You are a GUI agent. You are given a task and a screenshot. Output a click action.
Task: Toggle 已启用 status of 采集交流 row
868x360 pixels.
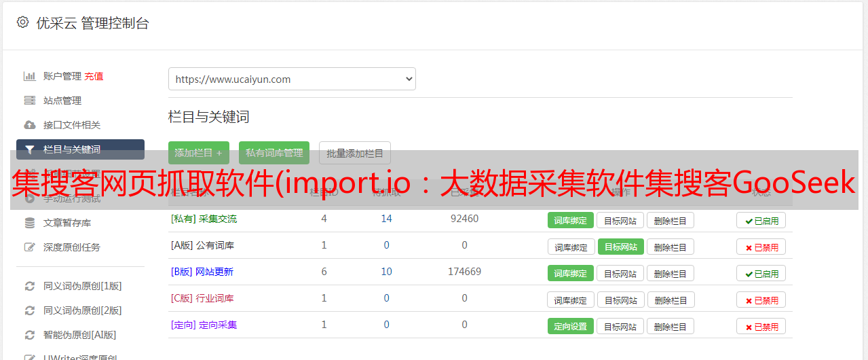tap(761, 220)
